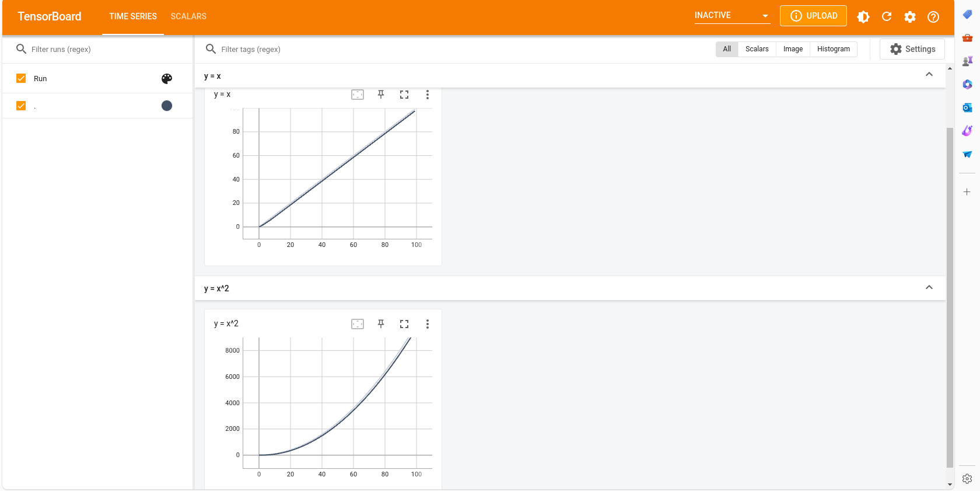The height and width of the screenshot is (491, 980).
Task: Toggle the dark mode theme icon
Action: [x=863, y=17]
